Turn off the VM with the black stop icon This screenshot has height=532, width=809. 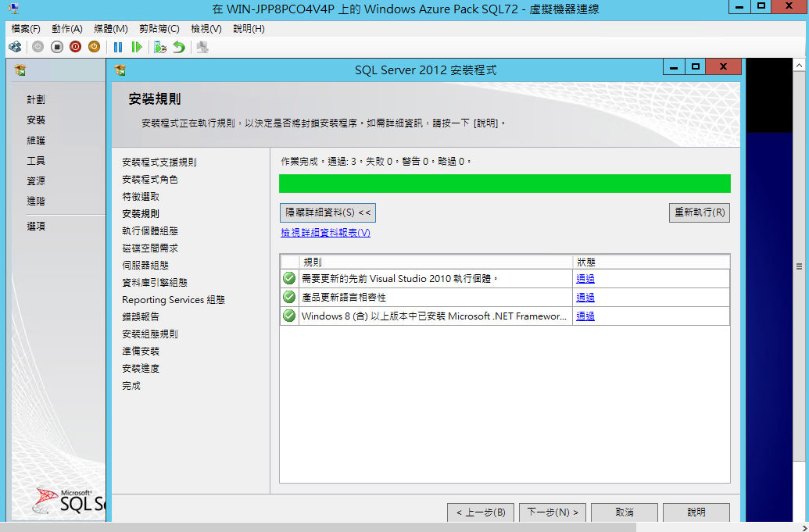pyautogui.click(x=57, y=48)
